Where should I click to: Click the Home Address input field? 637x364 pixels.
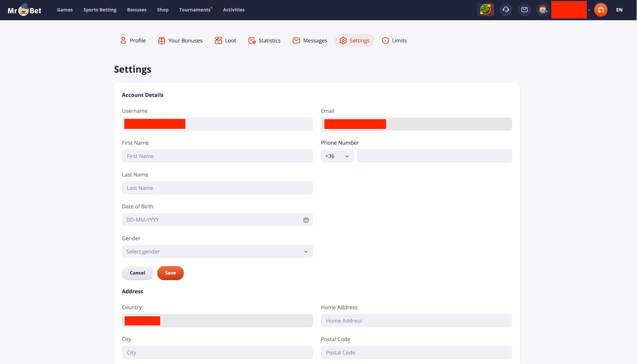[x=416, y=321]
